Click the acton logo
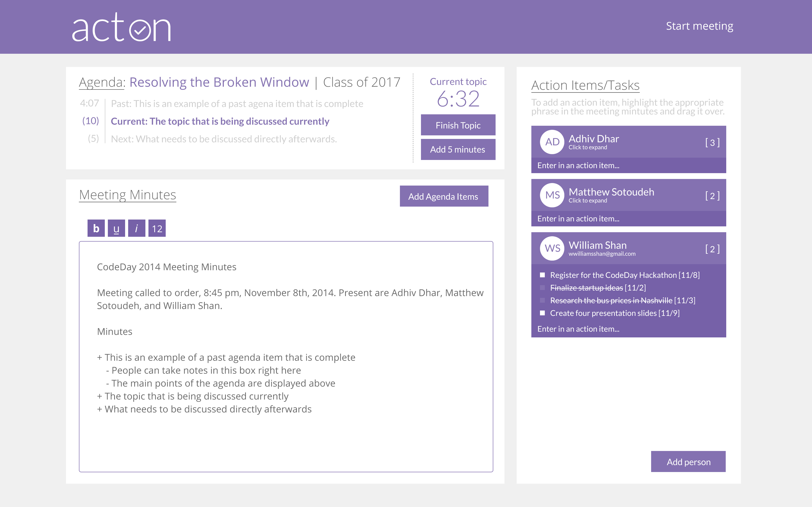Screen dimensions: 812x507 tap(122, 27)
